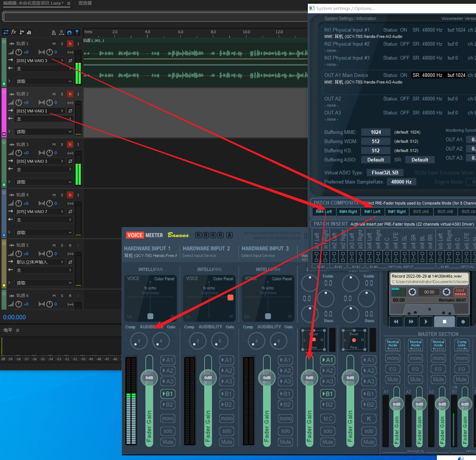Toggle the metronome icon in track toolbar
Image resolution: width=476 pixels, height=460 pixels.
click(54, 32)
